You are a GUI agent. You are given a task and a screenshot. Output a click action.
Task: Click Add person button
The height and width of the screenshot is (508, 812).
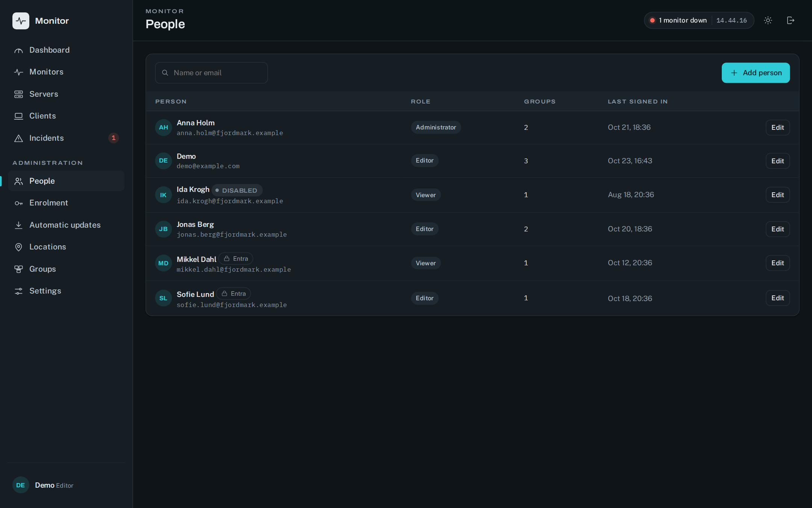(x=756, y=73)
